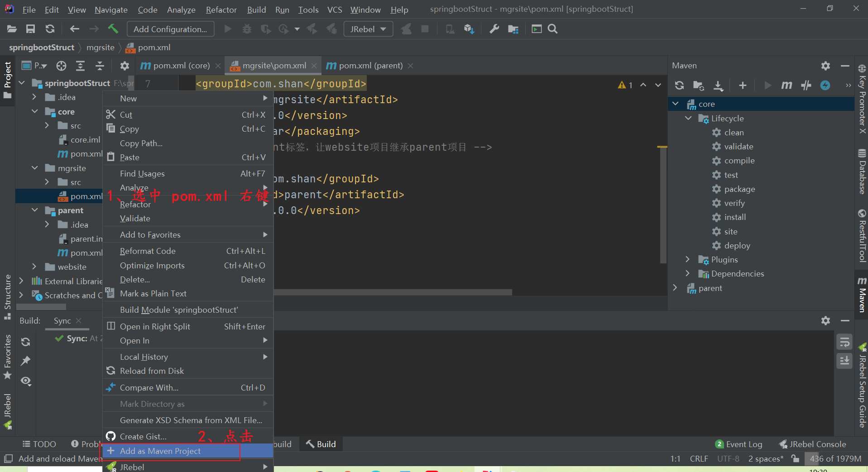Viewport: 868px width, 472px height.
Task: Open Maven panel settings gear
Action: click(x=825, y=66)
